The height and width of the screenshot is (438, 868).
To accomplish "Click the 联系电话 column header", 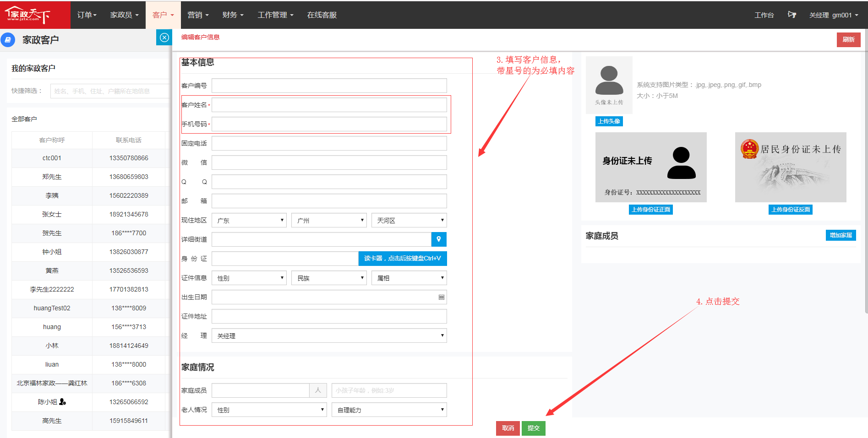I will [129, 140].
